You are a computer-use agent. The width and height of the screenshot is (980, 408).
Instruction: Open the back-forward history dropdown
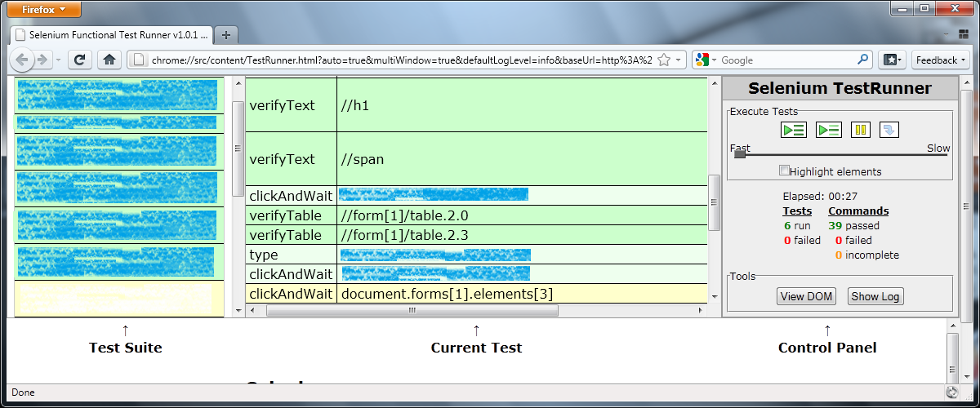56,60
